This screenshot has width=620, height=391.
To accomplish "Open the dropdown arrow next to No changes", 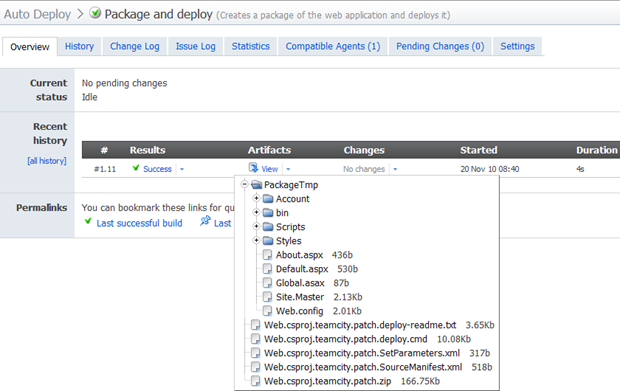I will (x=395, y=169).
